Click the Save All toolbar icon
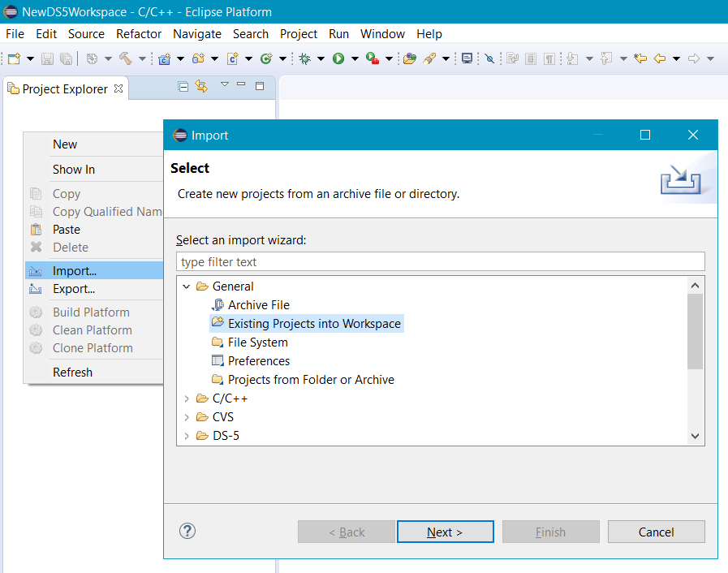 (x=67, y=58)
